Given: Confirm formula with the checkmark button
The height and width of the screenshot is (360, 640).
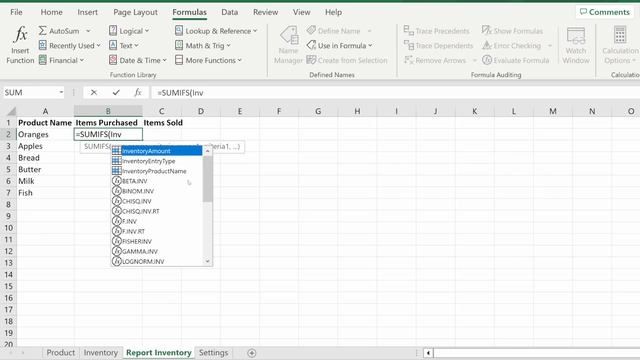Looking at the screenshot, I should coord(116,93).
